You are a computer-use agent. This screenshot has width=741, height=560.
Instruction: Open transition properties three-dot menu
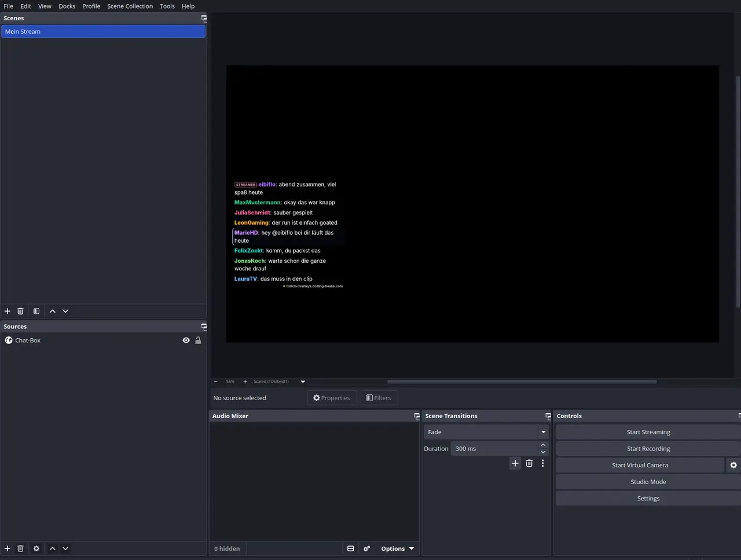click(542, 463)
